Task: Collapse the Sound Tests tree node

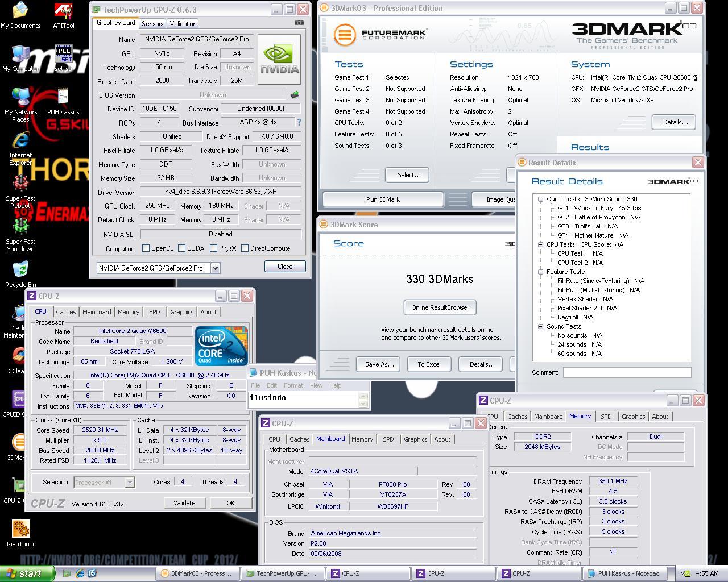Action: click(x=540, y=326)
